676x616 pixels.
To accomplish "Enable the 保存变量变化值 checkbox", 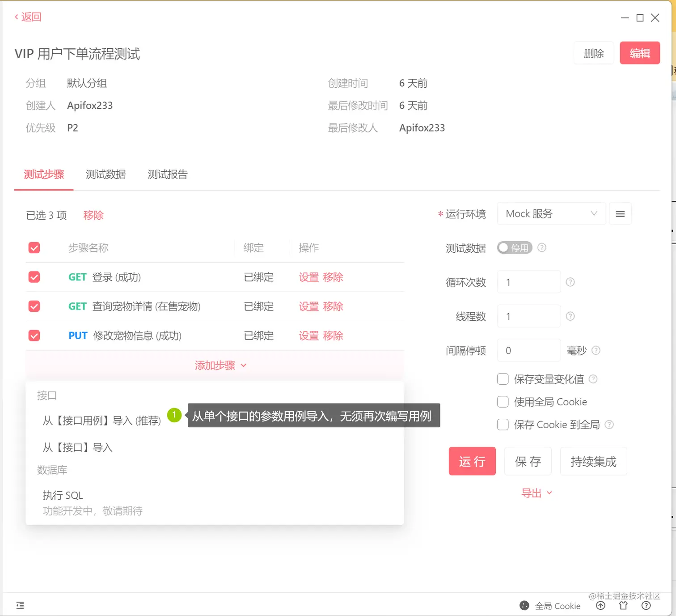I will pos(503,379).
